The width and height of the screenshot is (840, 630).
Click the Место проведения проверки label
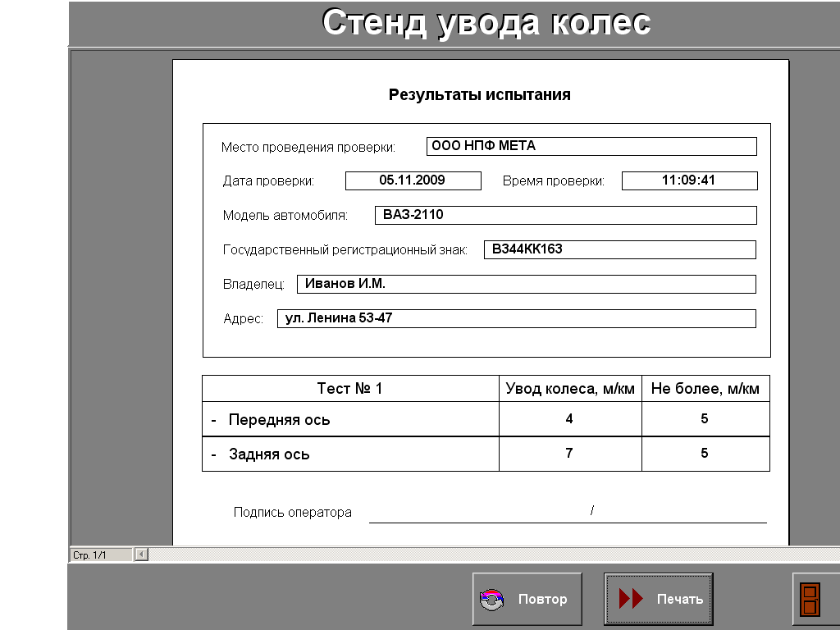pyautogui.click(x=308, y=148)
